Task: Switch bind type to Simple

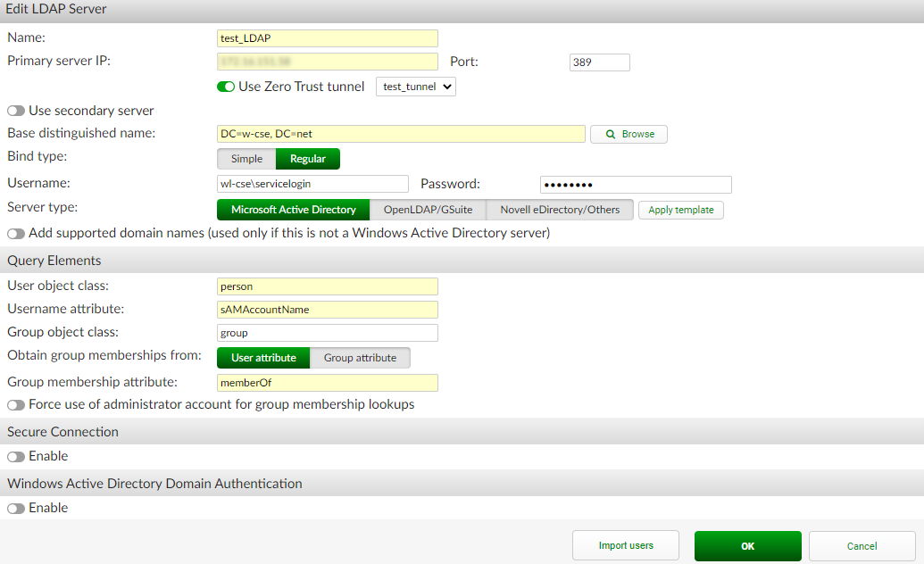Action: pos(246,158)
